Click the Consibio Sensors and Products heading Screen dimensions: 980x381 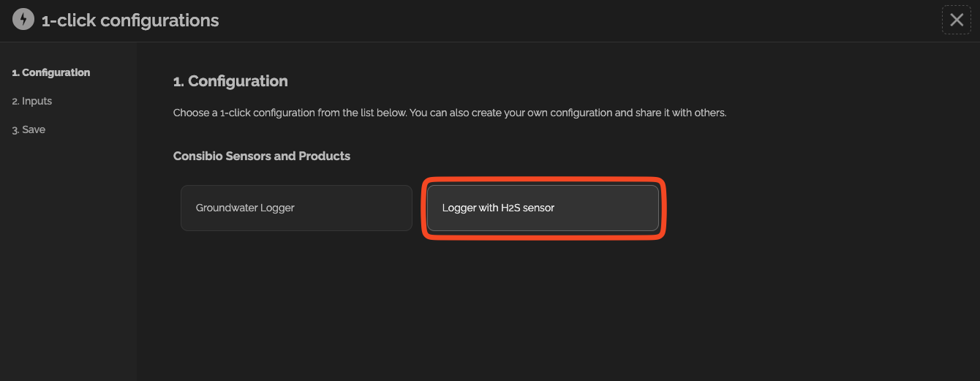tap(262, 156)
